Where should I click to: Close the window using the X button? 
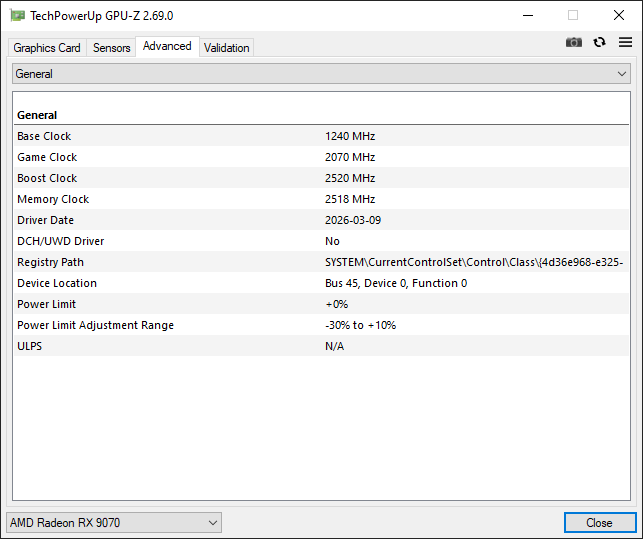(619, 16)
